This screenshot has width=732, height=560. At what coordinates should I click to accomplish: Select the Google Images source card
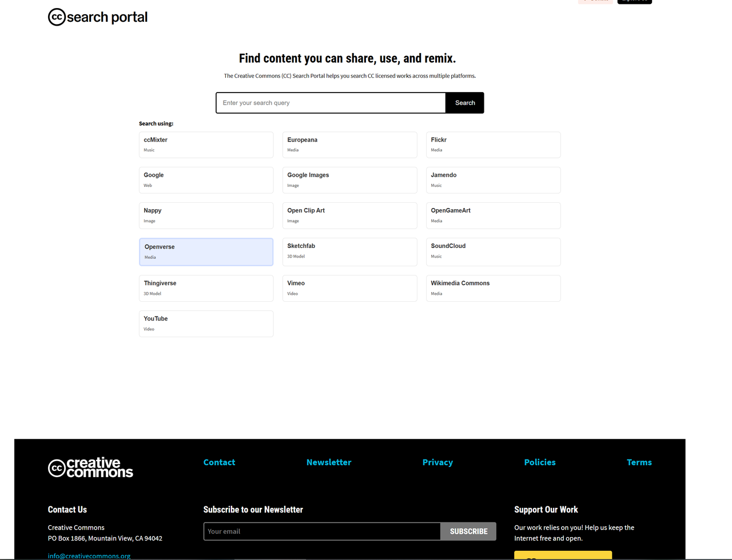tap(350, 180)
